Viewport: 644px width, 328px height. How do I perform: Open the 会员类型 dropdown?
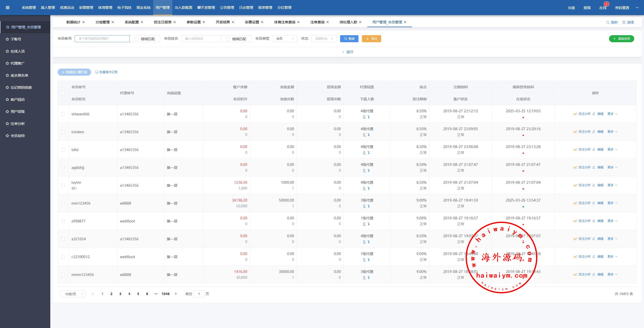(285, 39)
